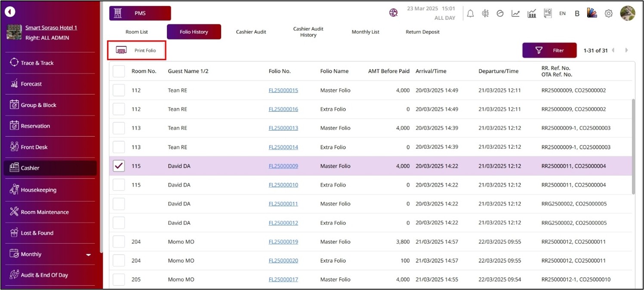The width and height of the screenshot is (644, 290).
Task: Open the EN language selector
Action: pos(562,13)
